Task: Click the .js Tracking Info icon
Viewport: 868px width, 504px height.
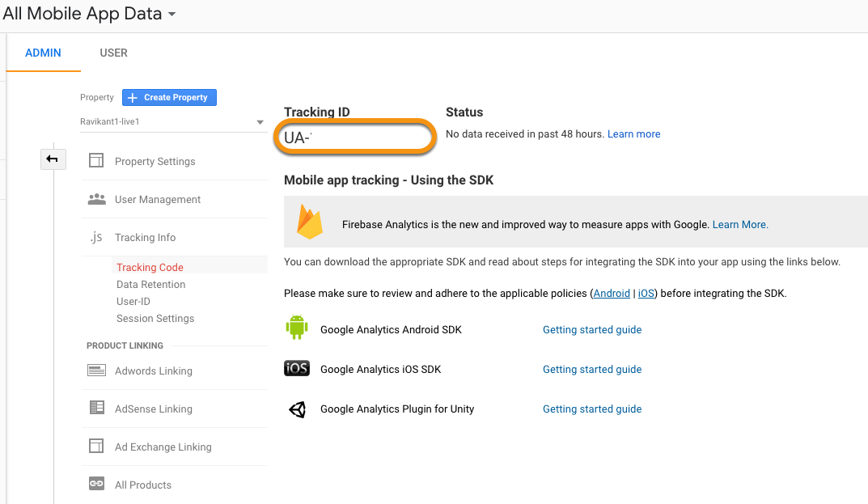Action: pos(96,237)
